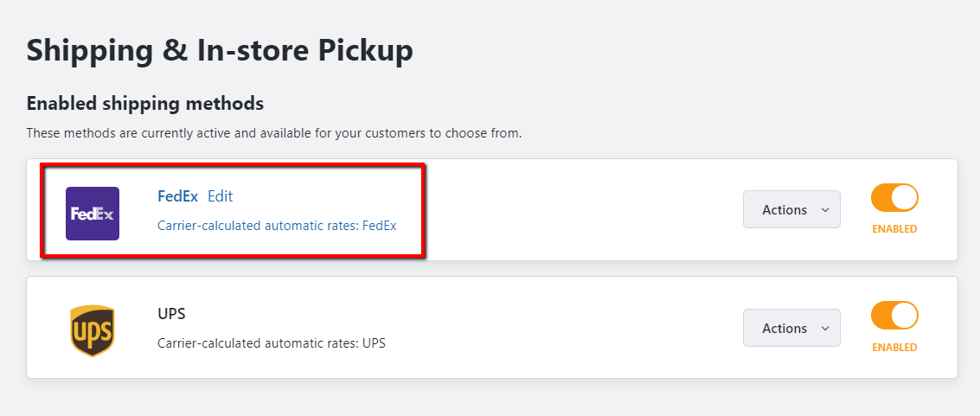
Task: Click the UPS method name
Action: pos(171,314)
